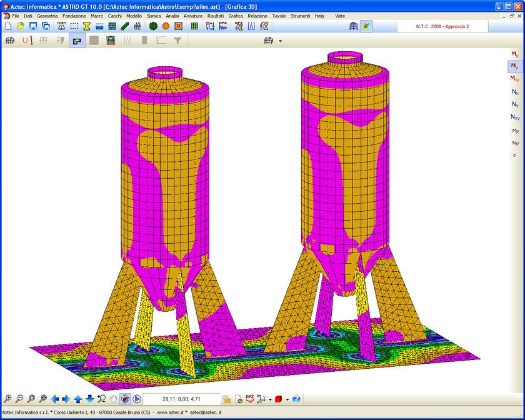Image resolution: width=525 pixels, height=420 pixels.
Task: Switch to Nx axial force contour
Action: pyautogui.click(x=515, y=91)
